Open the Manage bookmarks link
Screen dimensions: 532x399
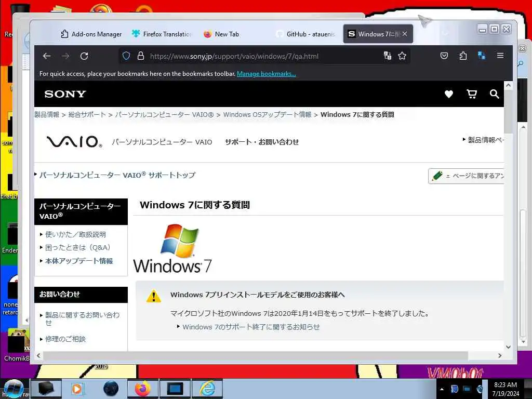point(267,74)
